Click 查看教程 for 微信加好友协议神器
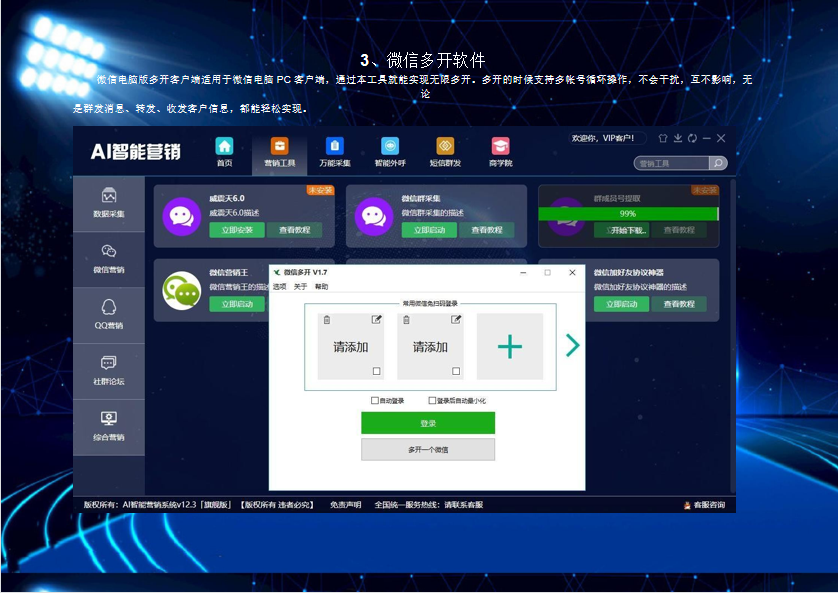This screenshot has width=838, height=593. pyautogui.click(x=679, y=304)
